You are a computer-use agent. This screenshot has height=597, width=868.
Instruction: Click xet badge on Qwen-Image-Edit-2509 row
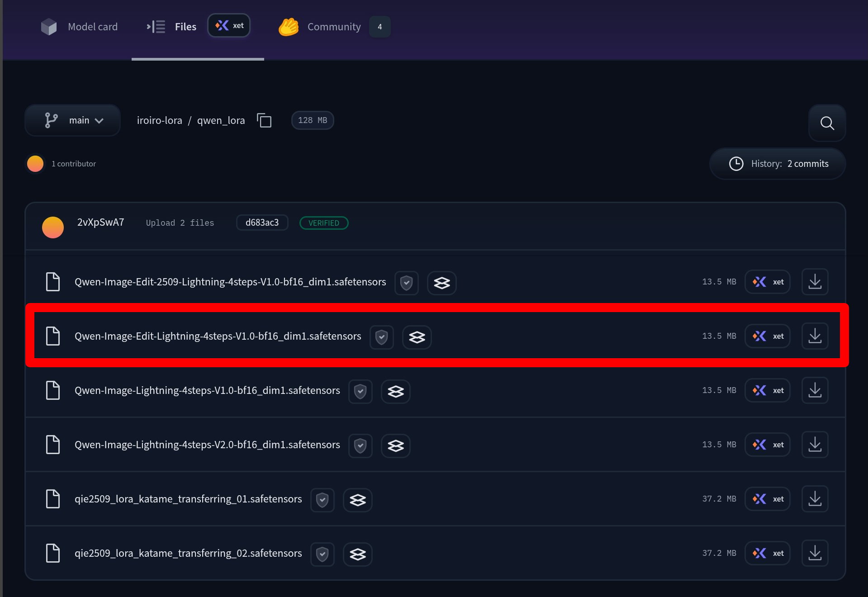point(768,282)
